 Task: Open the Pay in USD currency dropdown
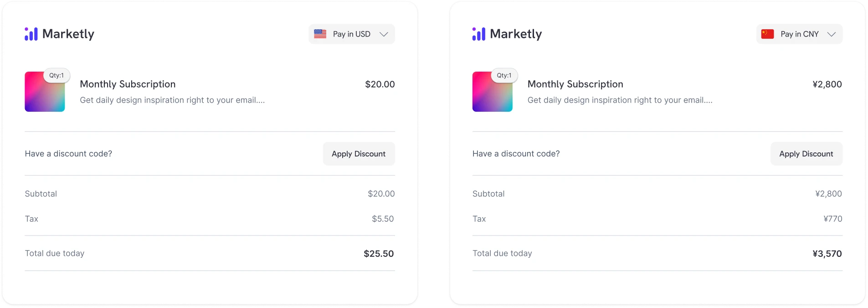(352, 34)
